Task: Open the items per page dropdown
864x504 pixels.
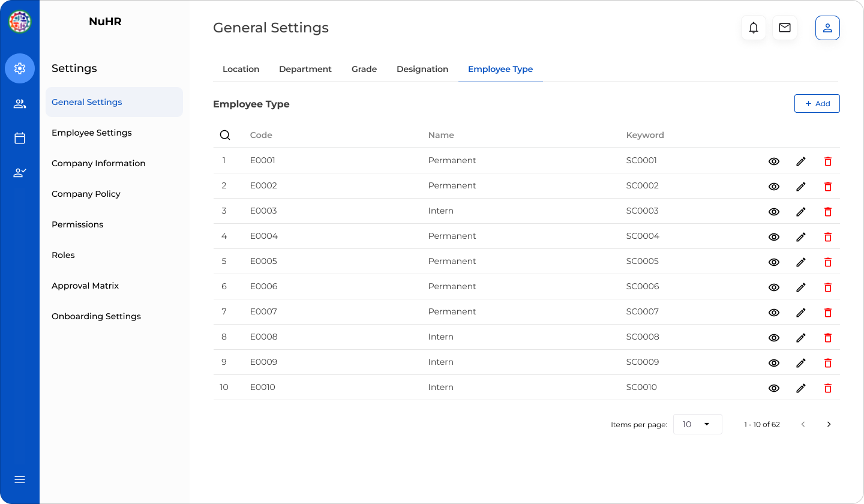Action: [x=697, y=424]
